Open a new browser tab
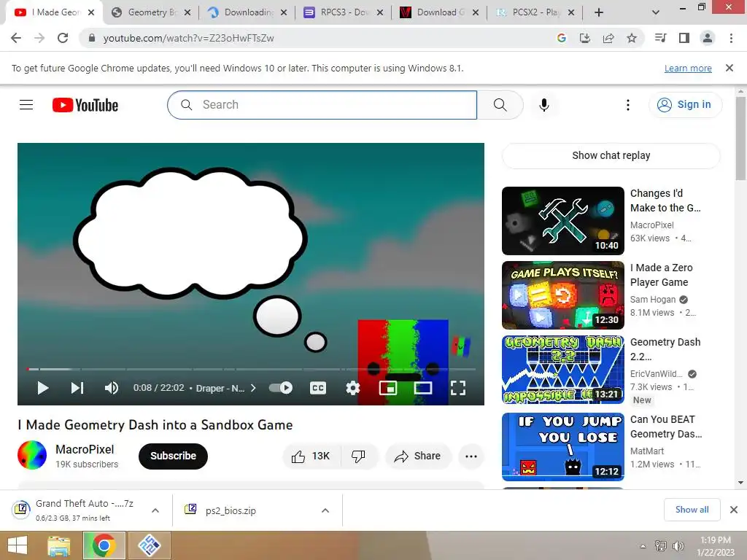The height and width of the screenshot is (560, 747). point(599,12)
